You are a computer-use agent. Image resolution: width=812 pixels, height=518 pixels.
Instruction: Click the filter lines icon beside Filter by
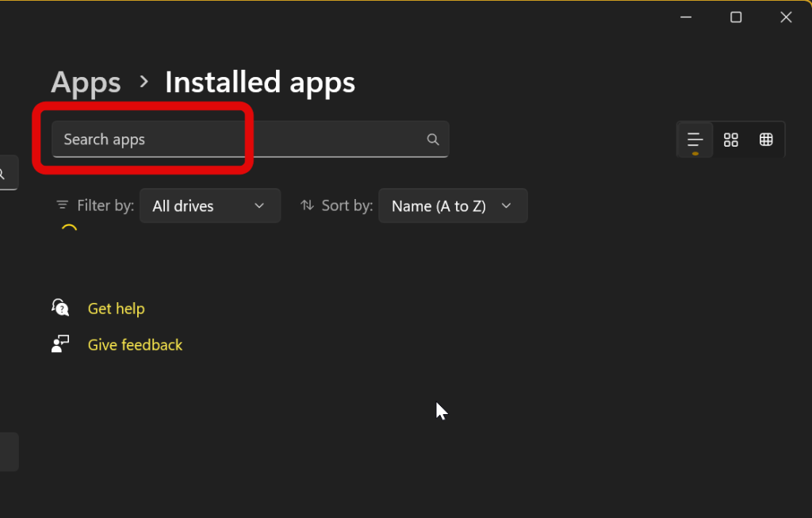(62, 205)
